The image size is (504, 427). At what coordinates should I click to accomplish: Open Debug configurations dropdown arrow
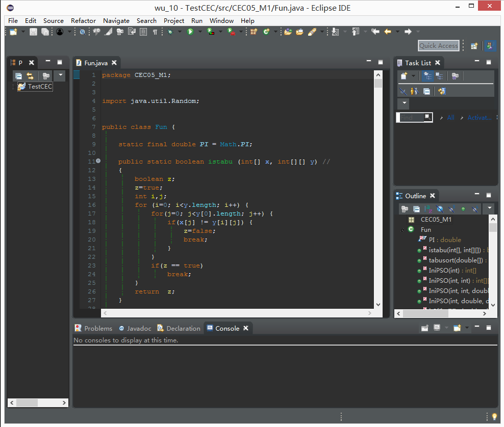(x=180, y=32)
